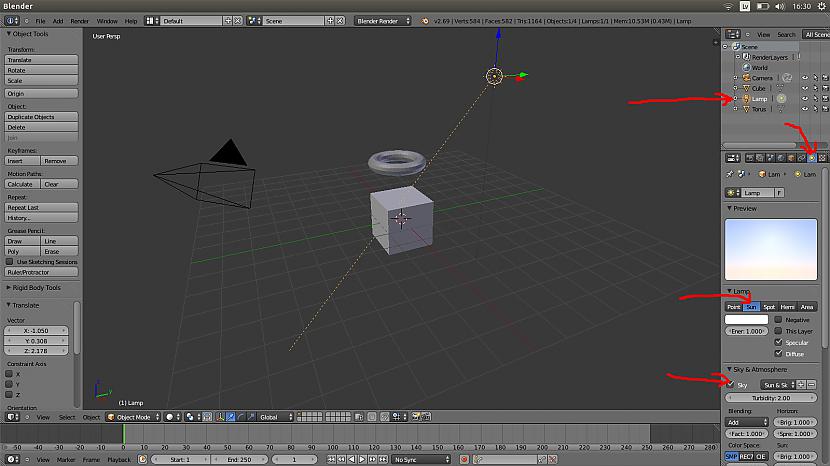Adjust the Turbidity 2.00 slider
The width and height of the screenshot is (830, 466).
(771, 398)
